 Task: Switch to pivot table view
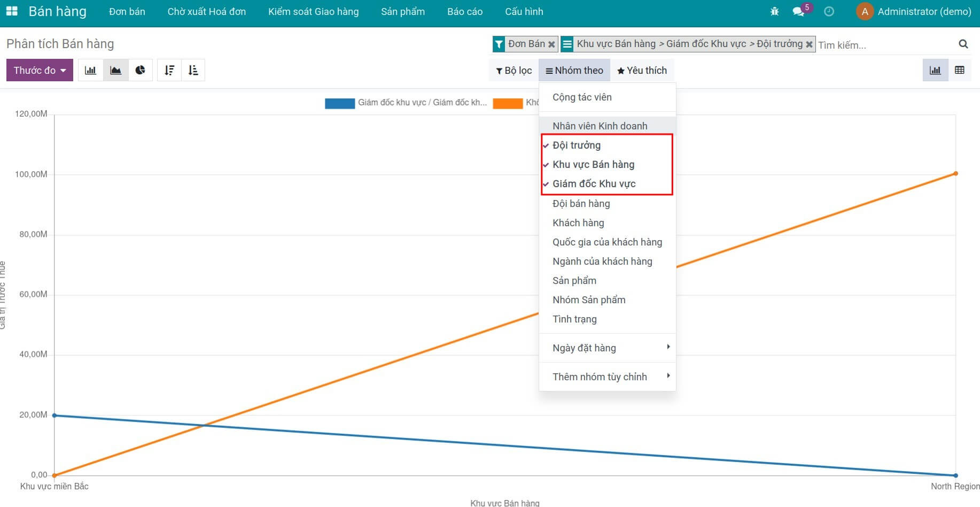click(959, 70)
